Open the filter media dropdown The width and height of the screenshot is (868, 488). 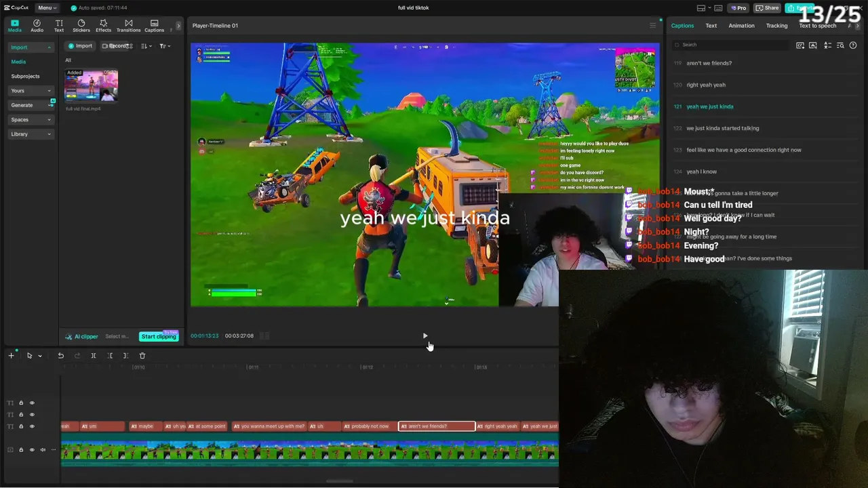164,46
